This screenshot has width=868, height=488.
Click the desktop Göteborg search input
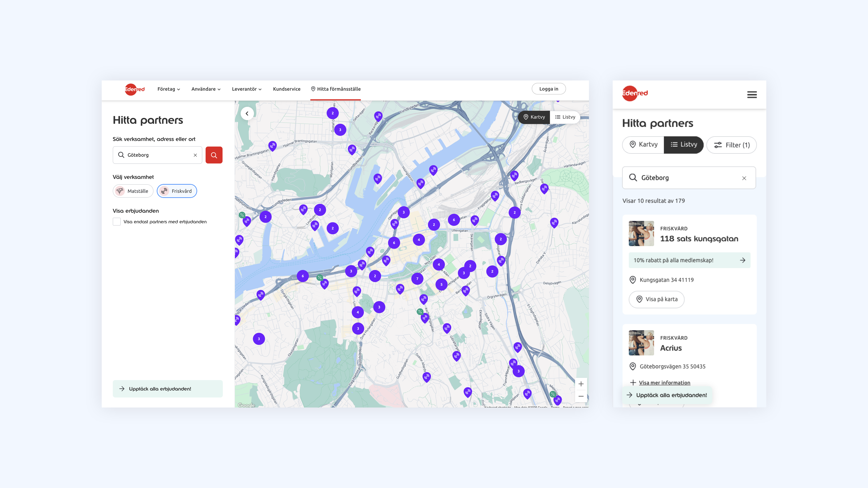pos(157,155)
